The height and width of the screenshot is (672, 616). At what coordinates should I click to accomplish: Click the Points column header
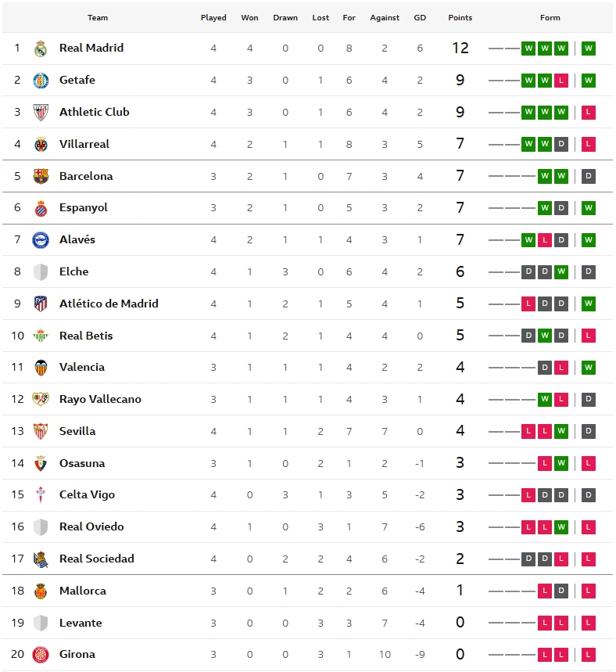coord(460,17)
